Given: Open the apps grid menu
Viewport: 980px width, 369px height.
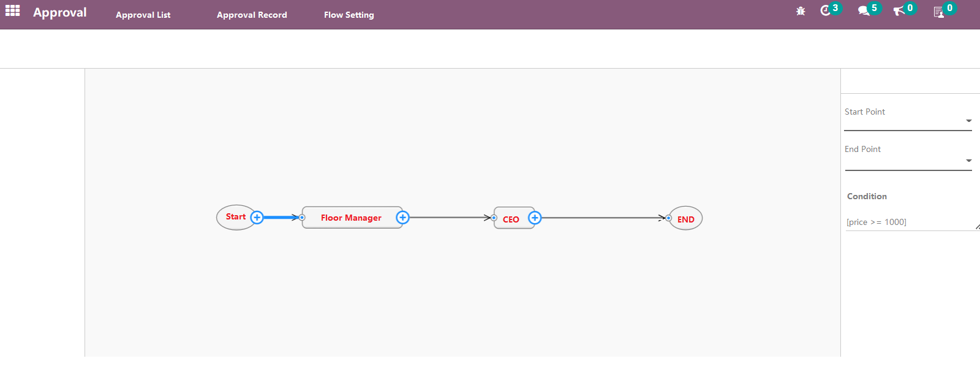Looking at the screenshot, I should click(12, 11).
